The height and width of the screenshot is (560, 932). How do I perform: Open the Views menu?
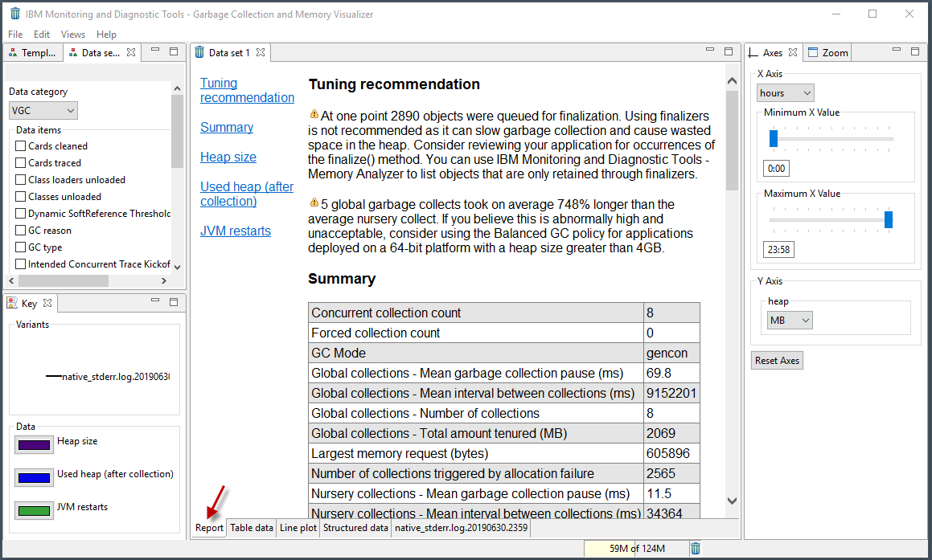[73, 35]
